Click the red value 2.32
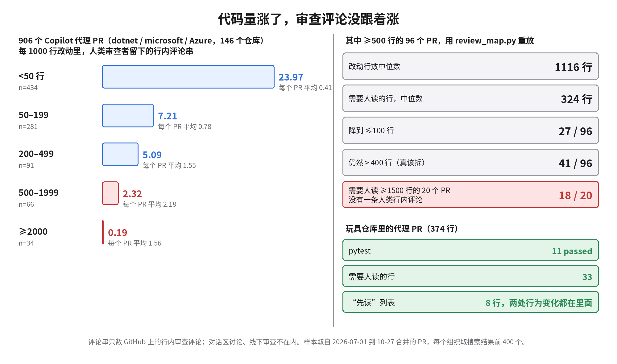Image resolution: width=617 pixels, height=364 pixels. [x=132, y=194]
